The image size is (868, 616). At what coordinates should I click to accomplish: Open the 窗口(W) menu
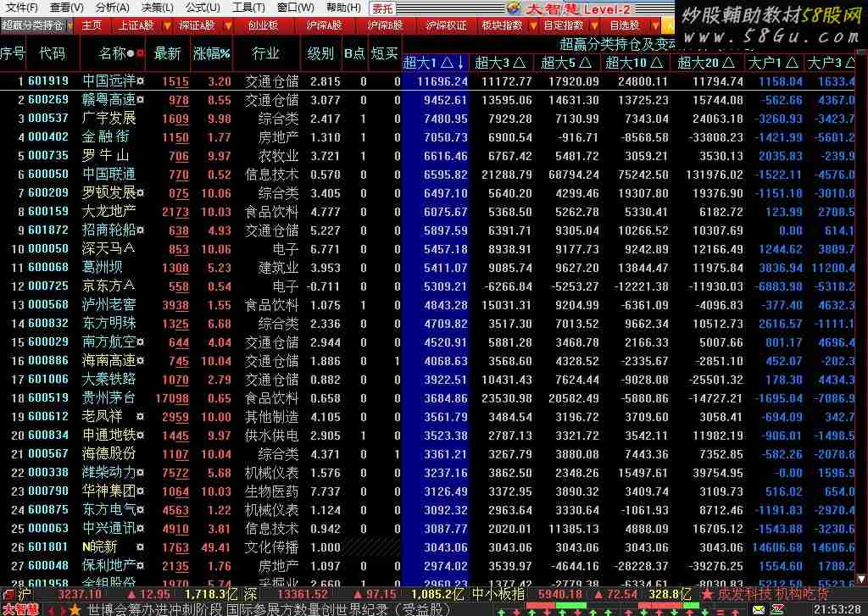295,8
